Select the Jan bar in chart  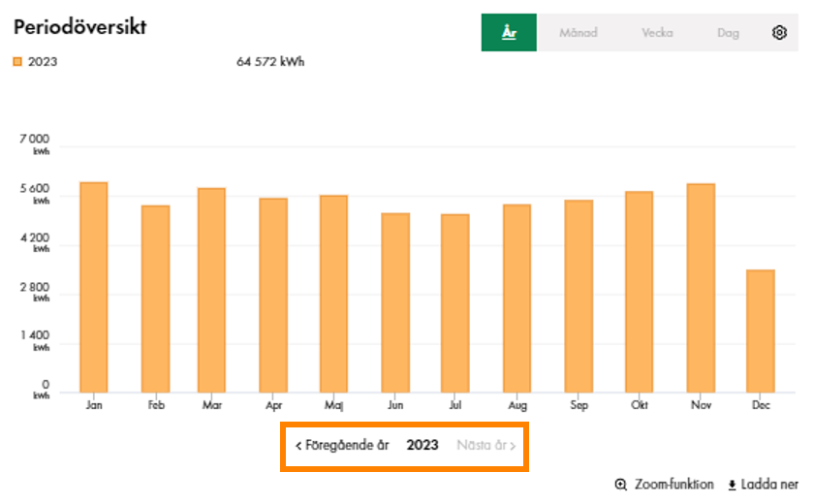click(94, 287)
